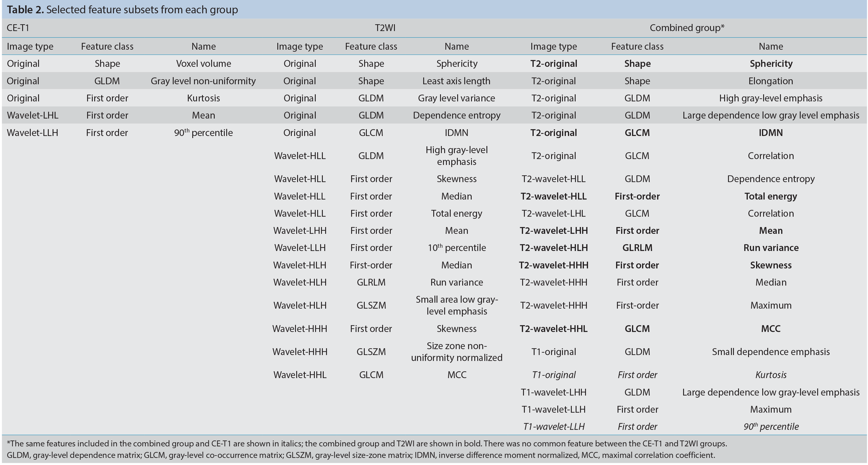Click the "Combined group*" header
Viewport: 868px width, 465px height.
[687, 28]
